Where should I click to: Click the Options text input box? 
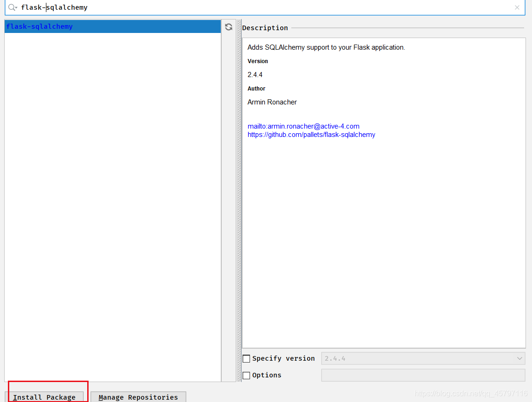[x=423, y=375]
